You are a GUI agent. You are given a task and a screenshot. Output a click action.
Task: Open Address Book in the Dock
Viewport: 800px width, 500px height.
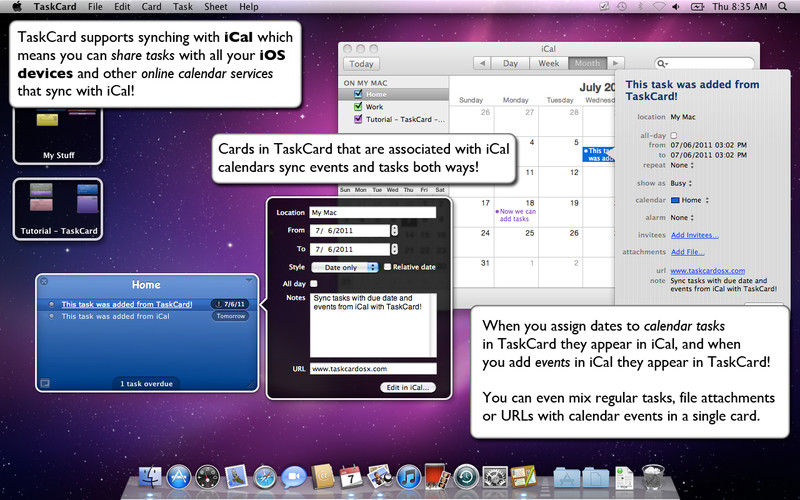[x=322, y=477]
